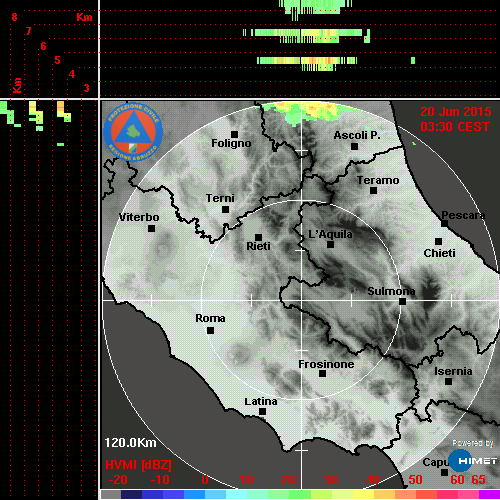Click the Sulmona city label
This screenshot has height=500, width=500.
(391, 291)
